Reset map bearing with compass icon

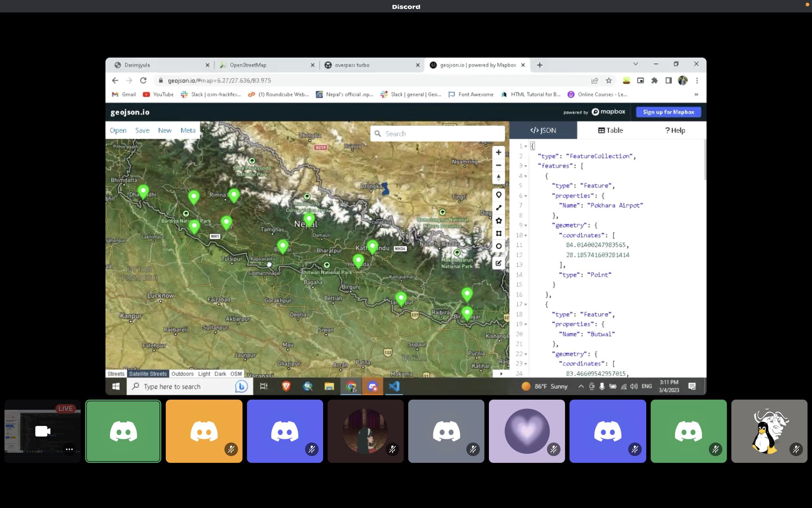pyautogui.click(x=498, y=177)
